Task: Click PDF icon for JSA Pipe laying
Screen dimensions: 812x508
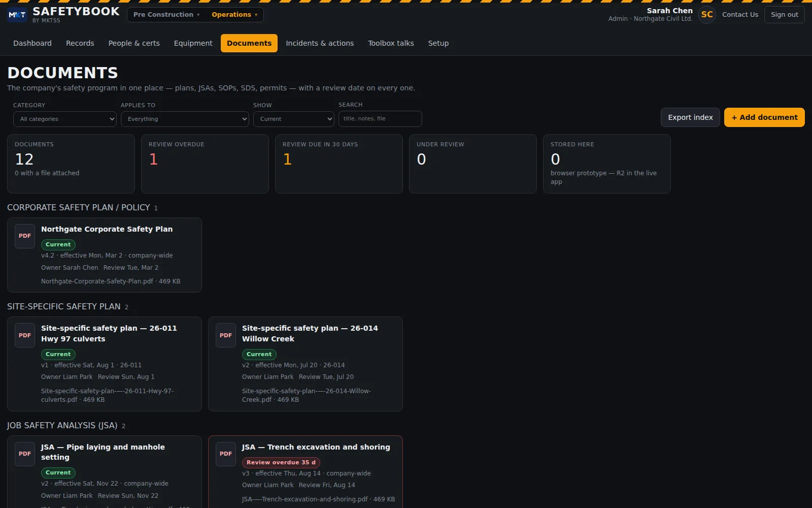Action: tap(25, 454)
